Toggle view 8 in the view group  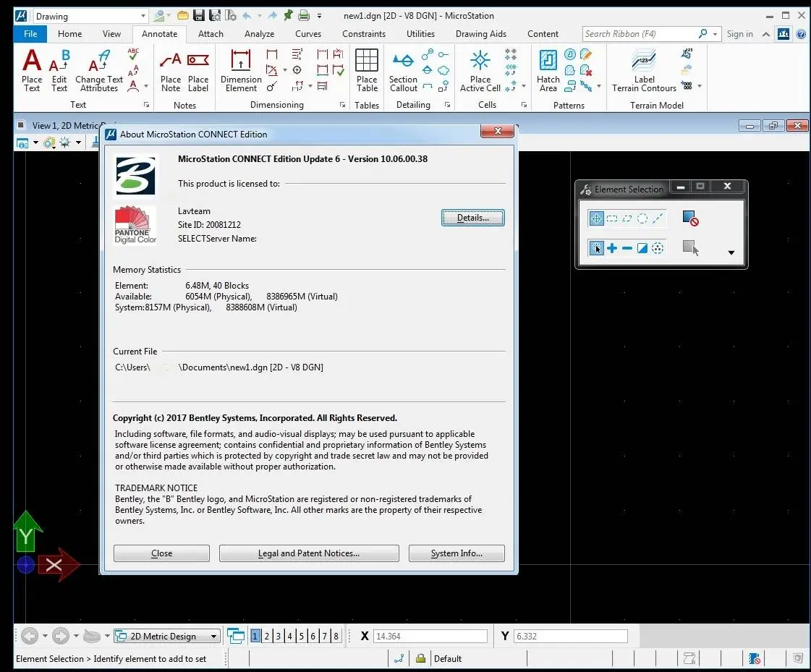[x=336, y=636]
